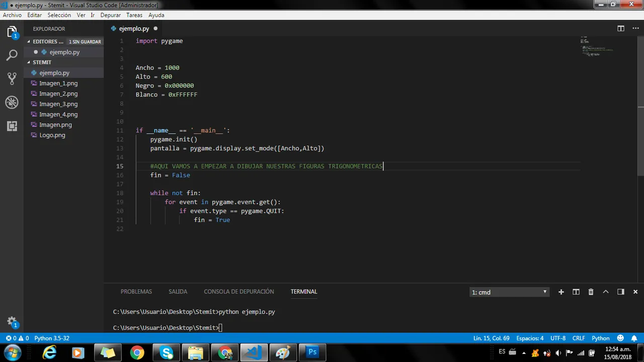Open the Source Control view
Screen dimensions: 644x362
click(x=12, y=78)
